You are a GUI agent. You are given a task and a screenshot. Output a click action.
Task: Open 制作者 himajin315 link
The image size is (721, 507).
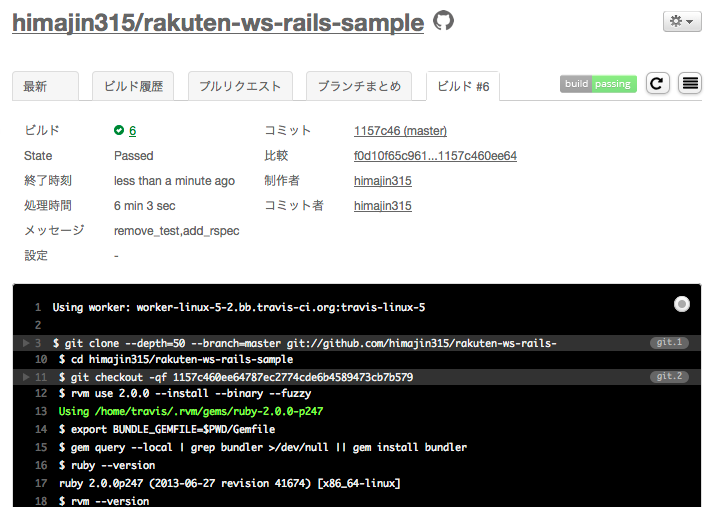coord(383,181)
